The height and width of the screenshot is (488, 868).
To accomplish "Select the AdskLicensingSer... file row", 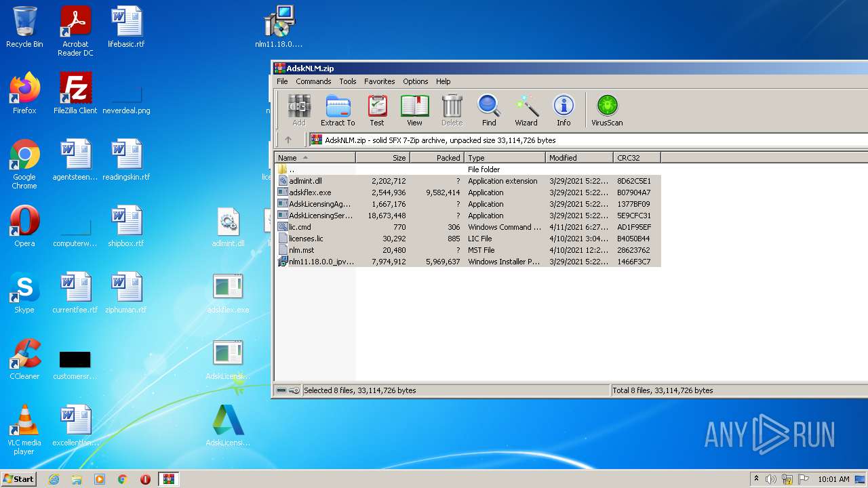I will pos(468,216).
